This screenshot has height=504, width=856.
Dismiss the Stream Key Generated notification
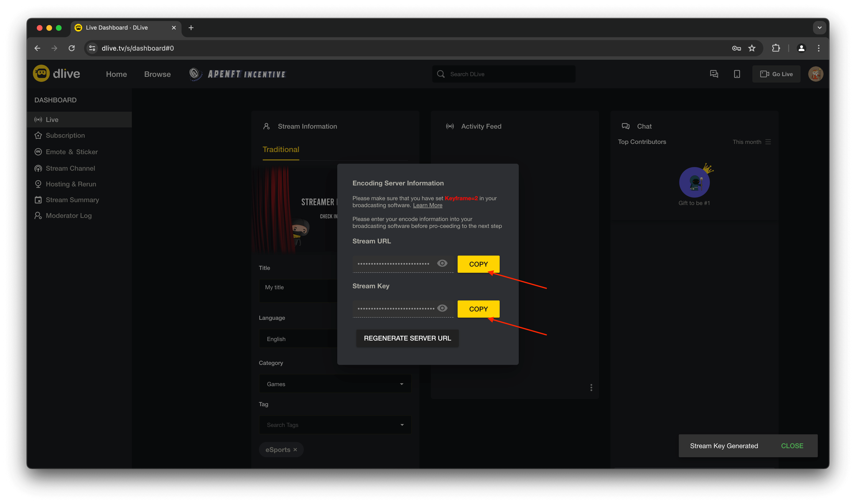[792, 446]
